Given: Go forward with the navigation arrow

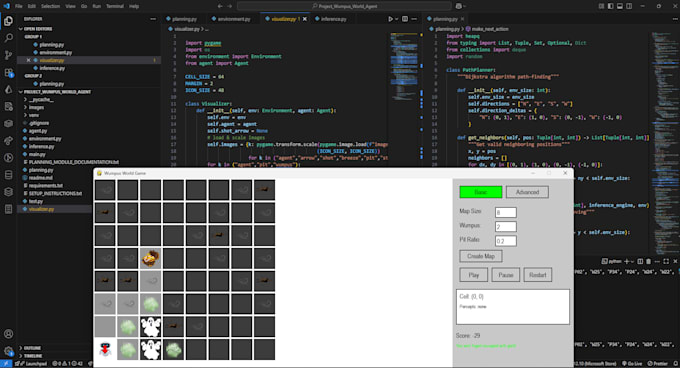Looking at the screenshot, I should point(229,6).
